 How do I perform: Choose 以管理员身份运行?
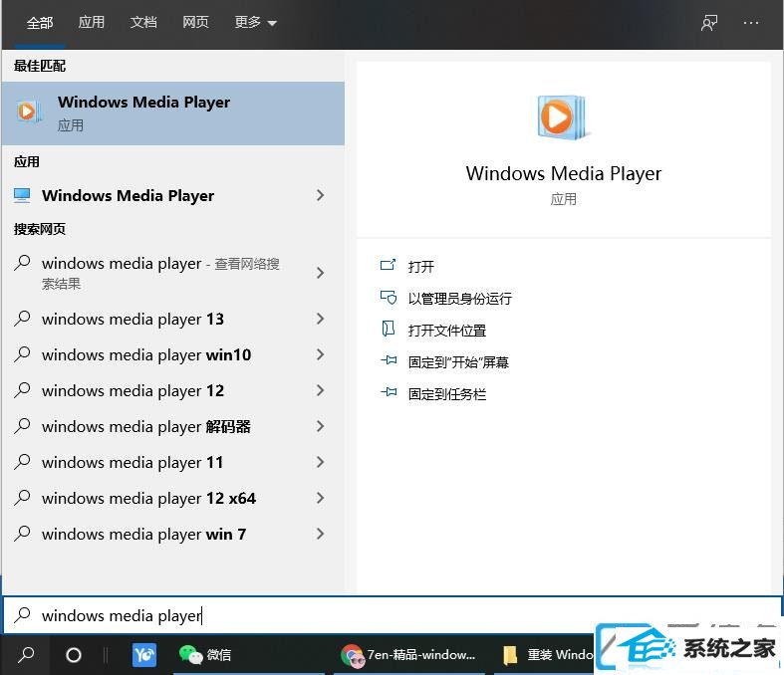(460, 299)
